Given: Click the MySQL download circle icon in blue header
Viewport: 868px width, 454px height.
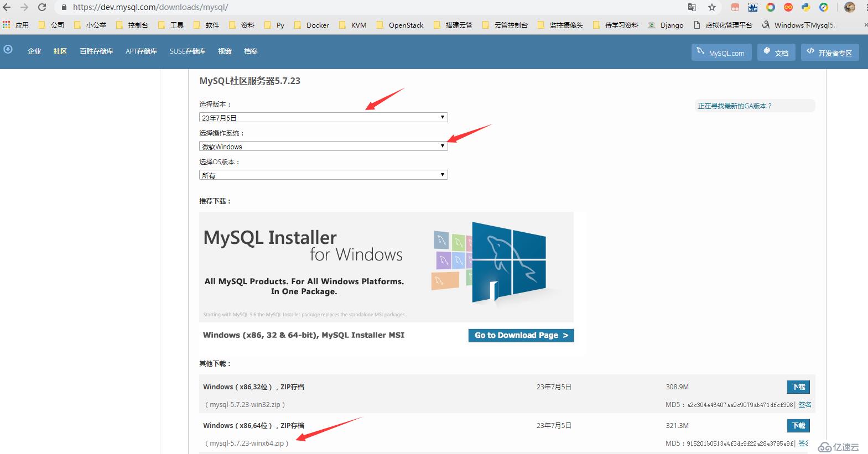Looking at the screenshot, I should pyautogui.click(x=8, y=49).
